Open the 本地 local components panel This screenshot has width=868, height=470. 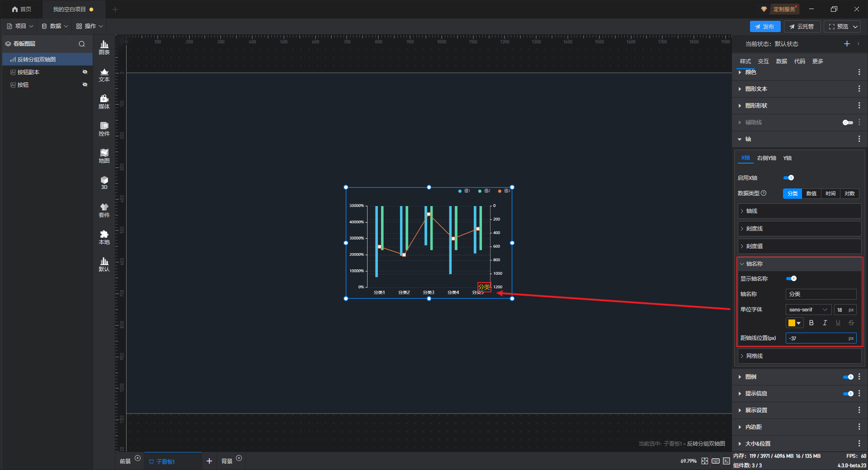pos(104,237)
